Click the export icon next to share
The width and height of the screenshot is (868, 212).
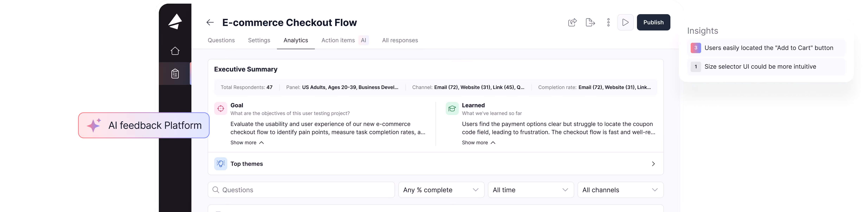(590, 22)
